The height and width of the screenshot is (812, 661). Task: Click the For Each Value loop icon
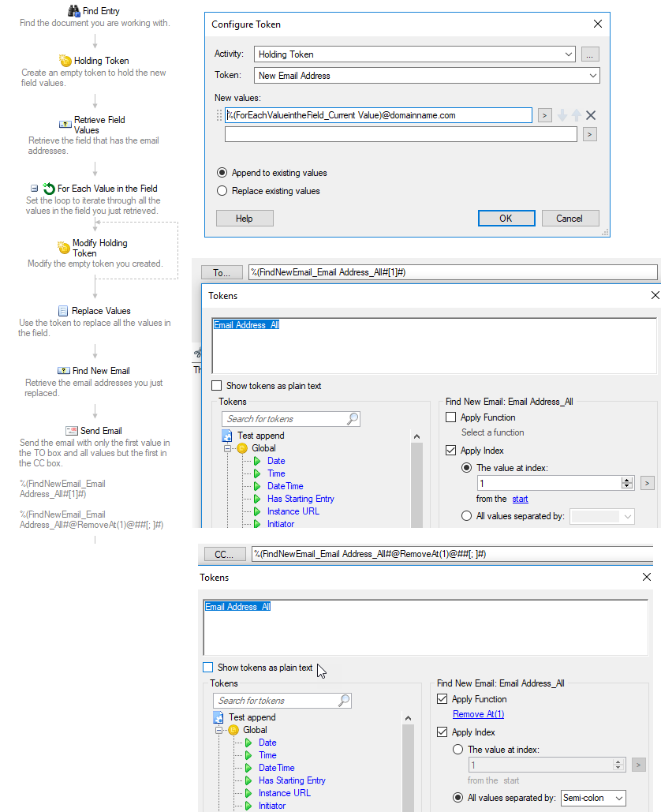(49, 189)
